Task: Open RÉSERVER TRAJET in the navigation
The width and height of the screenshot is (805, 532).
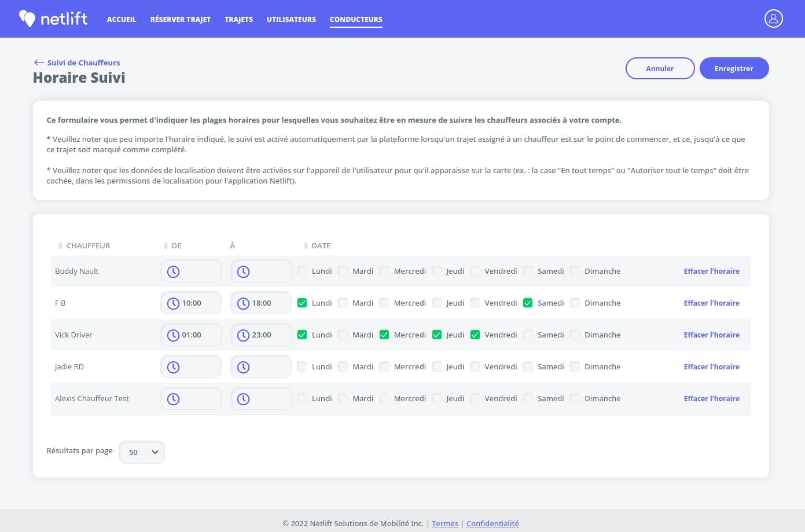Action: click(x=181, y=19)
